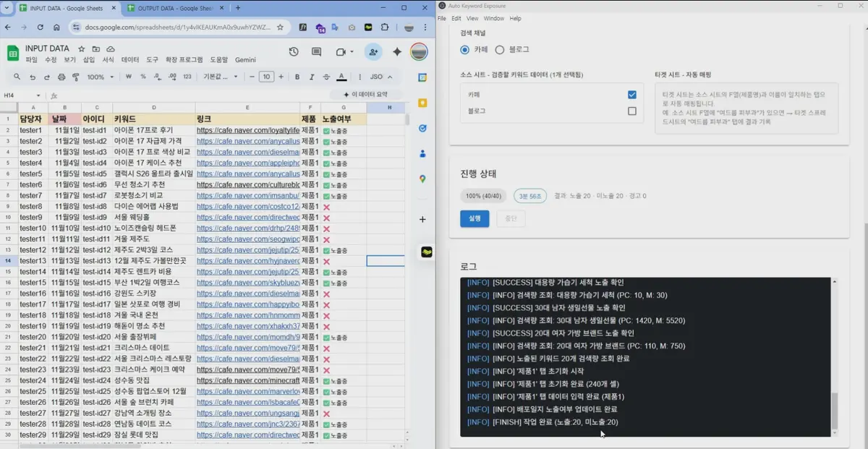Viewport: 868px width, 449px height.
Task: Click the print icon in Sheets toolbar
Action: (61, 77)
